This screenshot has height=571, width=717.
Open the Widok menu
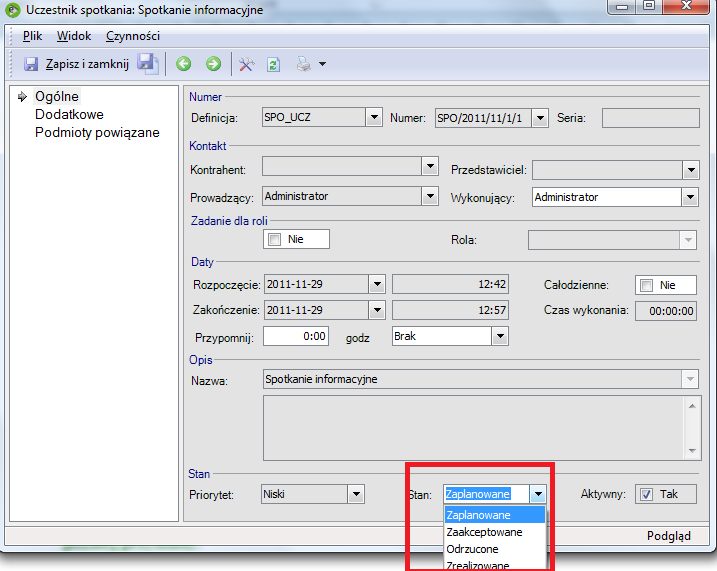74,36
